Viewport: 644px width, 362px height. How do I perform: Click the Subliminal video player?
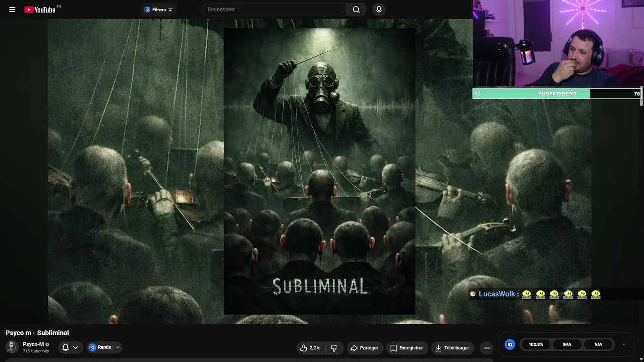point(319,171)
